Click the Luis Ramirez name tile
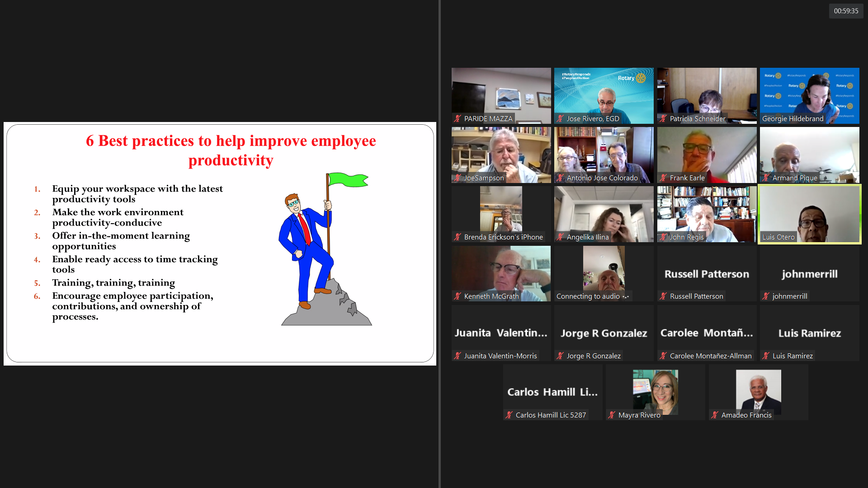Image resolution: width=868 pixels, height=488 pixels. pyautogui.click(x=809, y=333)
